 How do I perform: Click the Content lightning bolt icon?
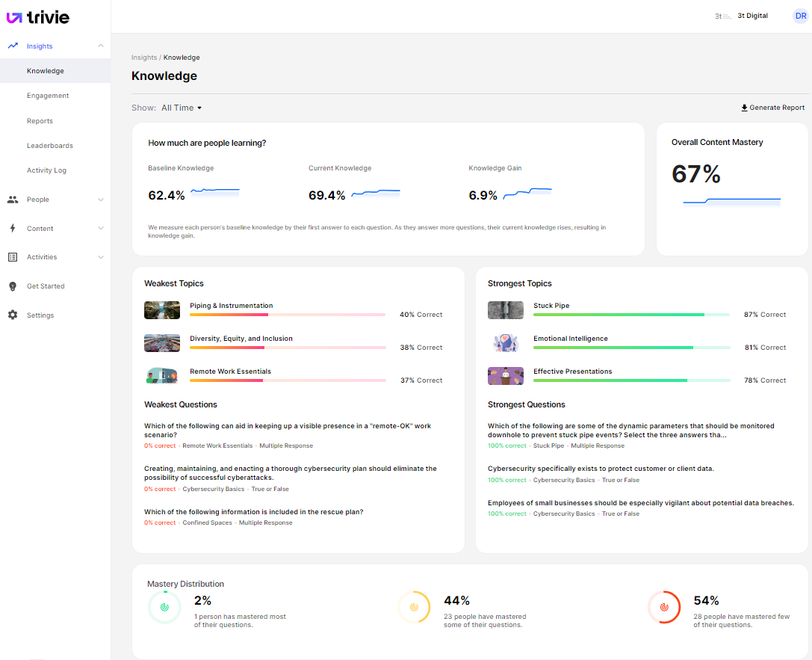point(13,229)
